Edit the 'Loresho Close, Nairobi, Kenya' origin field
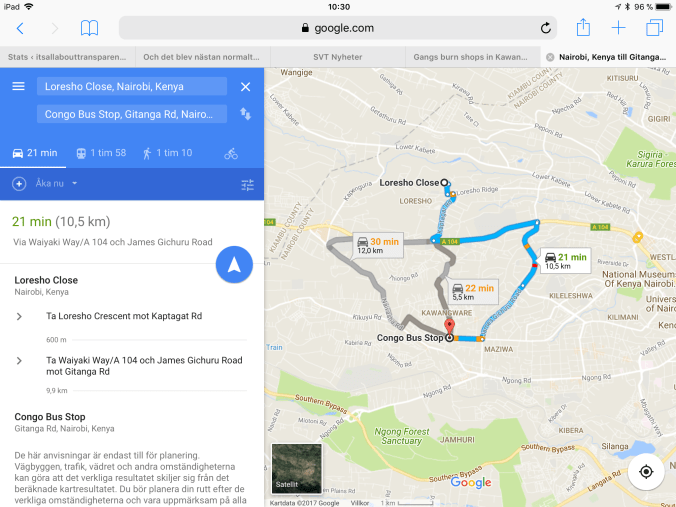 tap(131, 86)
